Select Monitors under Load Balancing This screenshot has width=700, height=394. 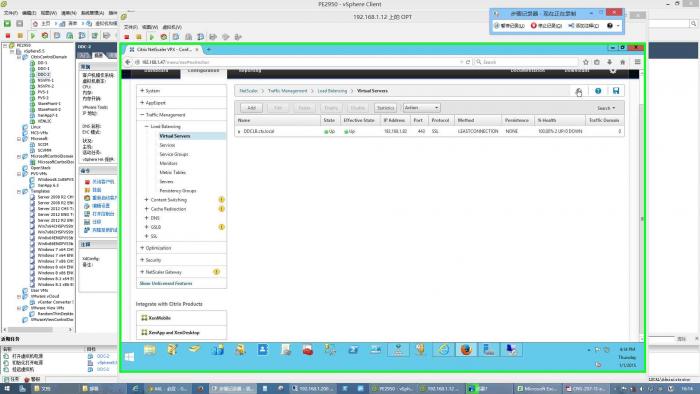pos(168,163)
